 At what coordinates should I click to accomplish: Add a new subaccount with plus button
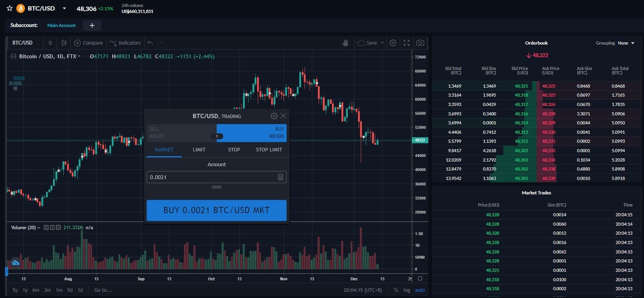(92, 25)
